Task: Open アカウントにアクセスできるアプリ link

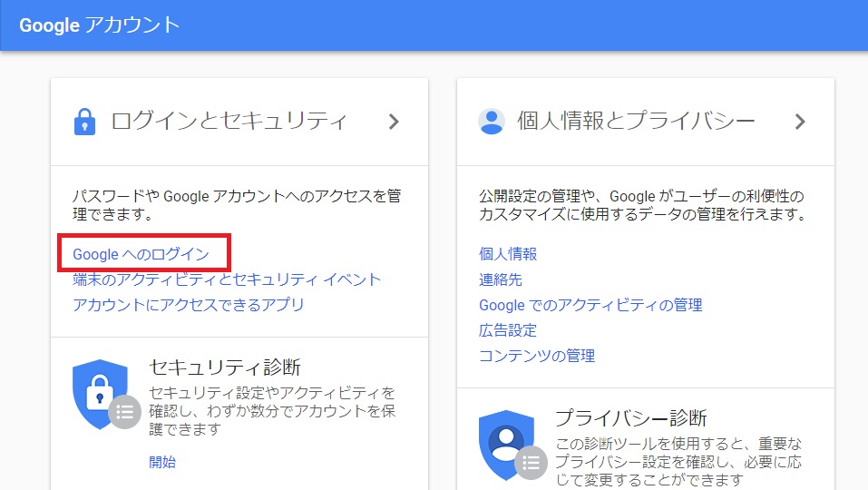Action: click(x=189, y=305)
